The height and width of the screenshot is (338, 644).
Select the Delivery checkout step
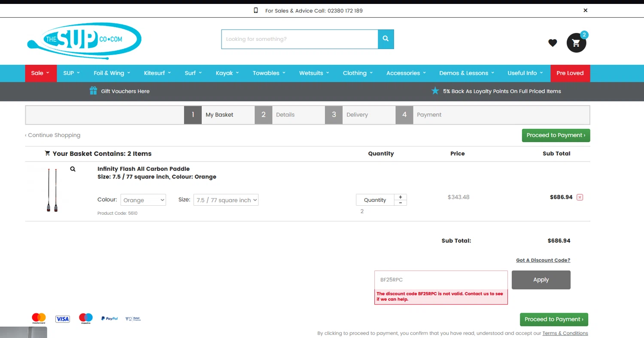[360, 115]
